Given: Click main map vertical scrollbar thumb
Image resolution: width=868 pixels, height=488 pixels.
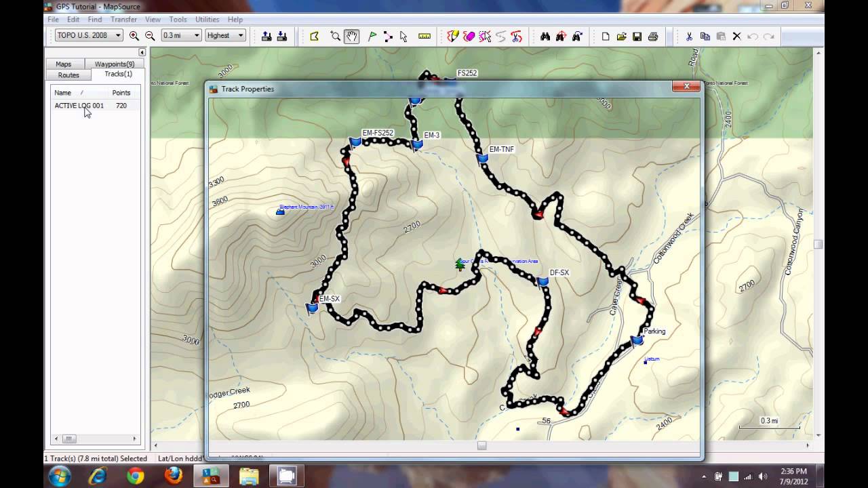Looking at the screenshot, I should (x=818, y=245).
